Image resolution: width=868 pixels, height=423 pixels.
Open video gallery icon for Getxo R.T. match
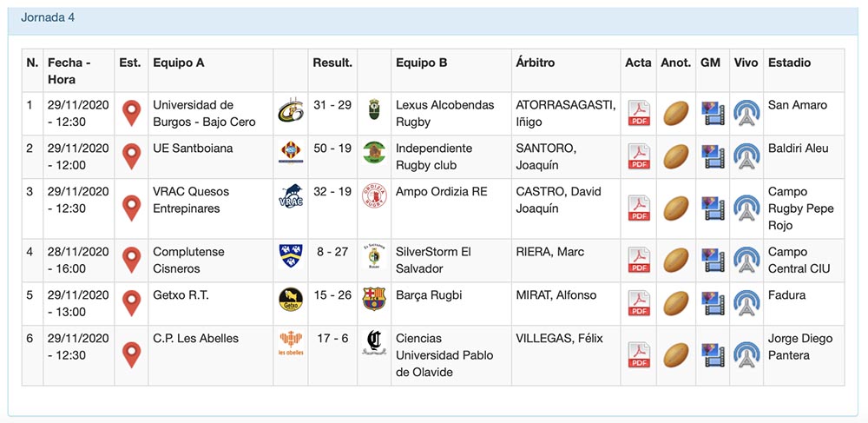pos(713,303)
